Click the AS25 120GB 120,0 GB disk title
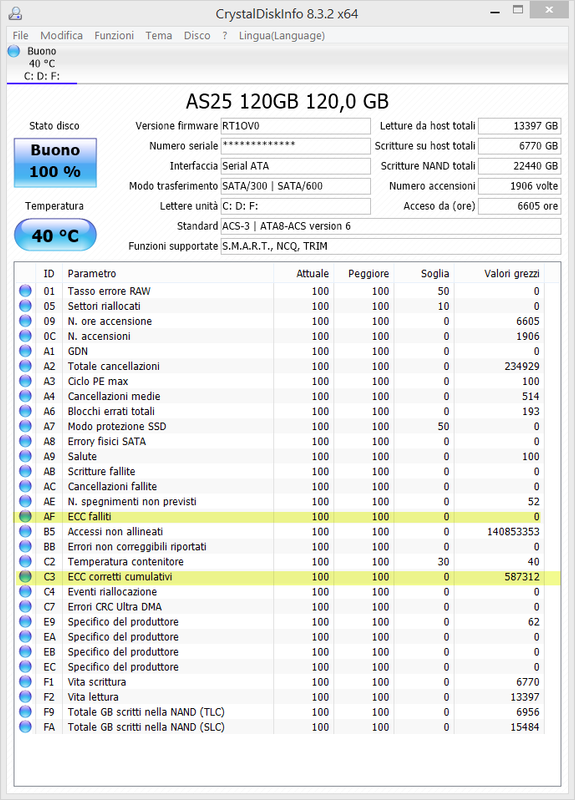Image resolution: width=575 pixels, height=800 pixels. pos(287,102)
